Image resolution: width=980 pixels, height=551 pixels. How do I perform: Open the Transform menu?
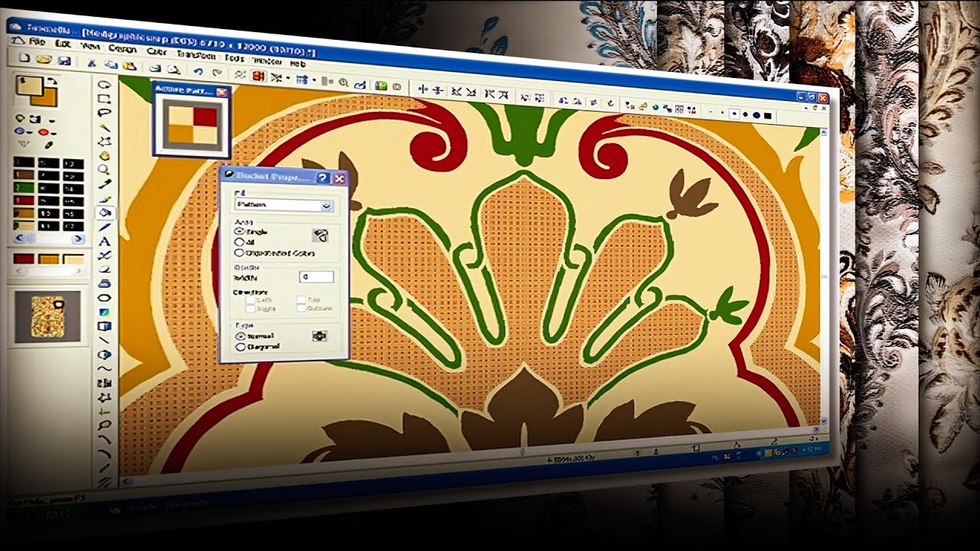[197, 54]
